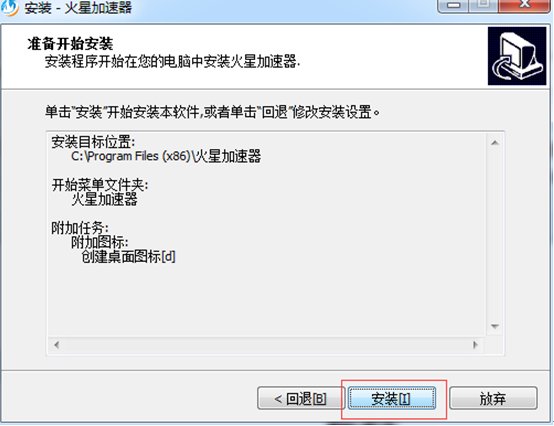Click the right arrow of horizontal scrollbar

coord(476,344)
